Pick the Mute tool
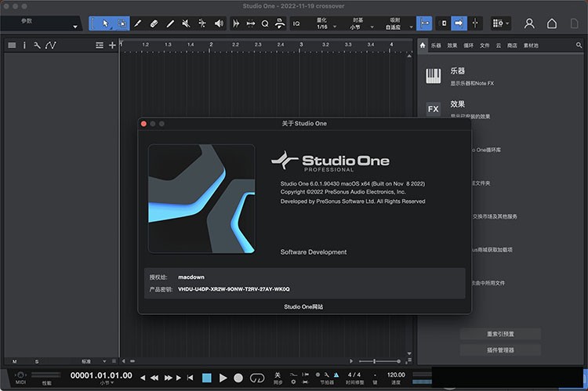The width and height of the screenshot is (588, 391). coord(186,24)
